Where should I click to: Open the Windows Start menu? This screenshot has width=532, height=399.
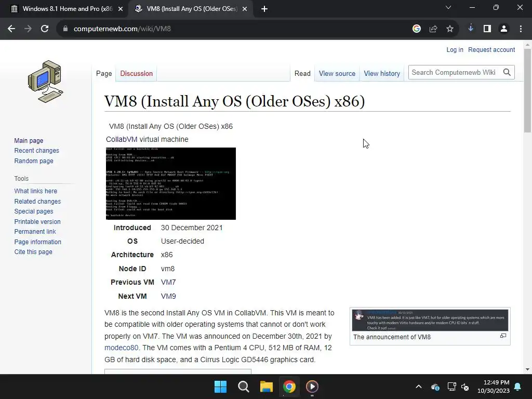click(220, 387)
